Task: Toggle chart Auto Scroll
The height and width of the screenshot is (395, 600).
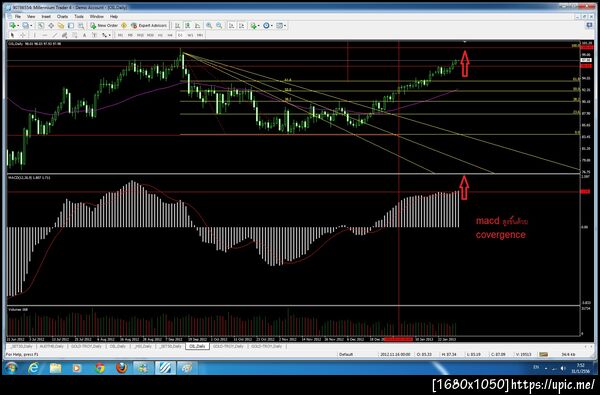Action: pyautogui.click(x=232, y=25)
